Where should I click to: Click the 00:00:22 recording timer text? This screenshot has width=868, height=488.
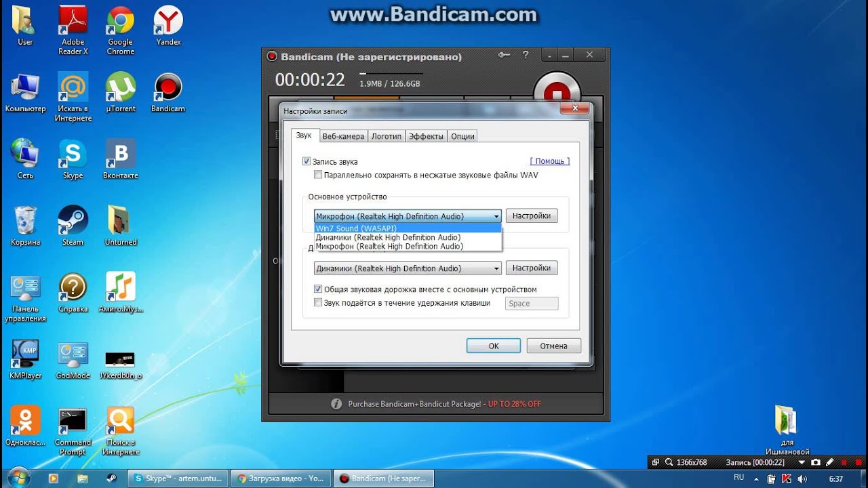click(x=310, y=80)
